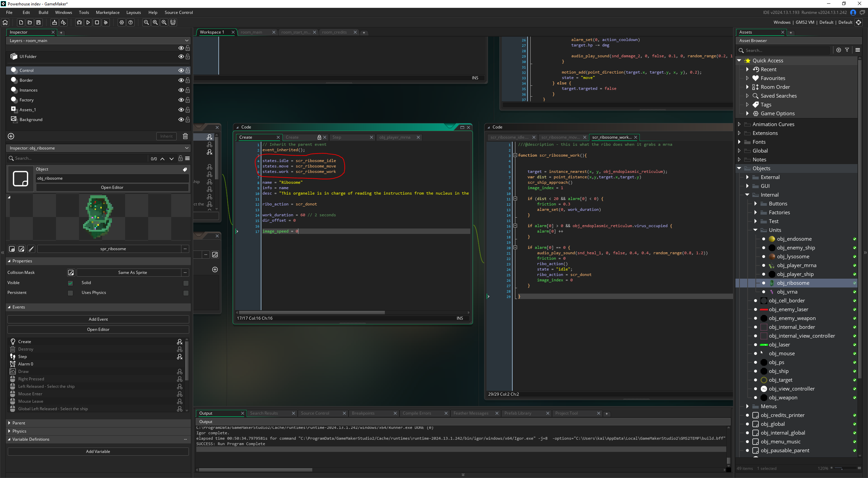
Task: Open help with the question mark icon
Action: coord(131,22)
